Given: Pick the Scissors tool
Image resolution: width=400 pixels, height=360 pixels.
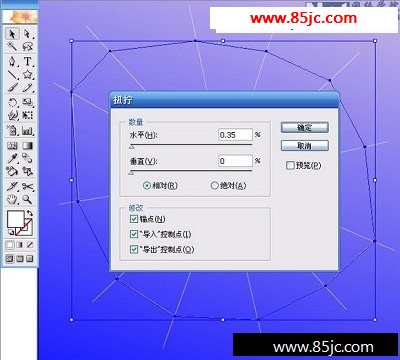Looking at the screenshot, I should coord(27,187).
